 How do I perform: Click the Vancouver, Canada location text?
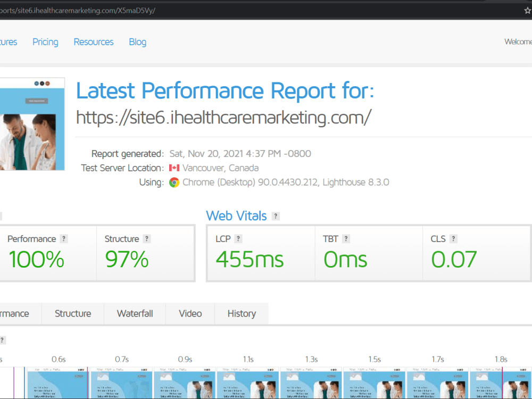click(x=221, y=168)
